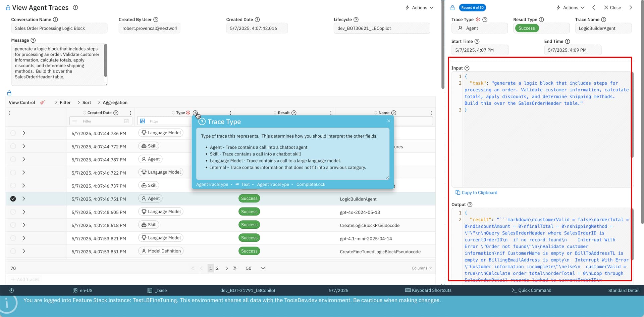Go to next record in detail panel

pyautogui.click(x=631, y=7)
